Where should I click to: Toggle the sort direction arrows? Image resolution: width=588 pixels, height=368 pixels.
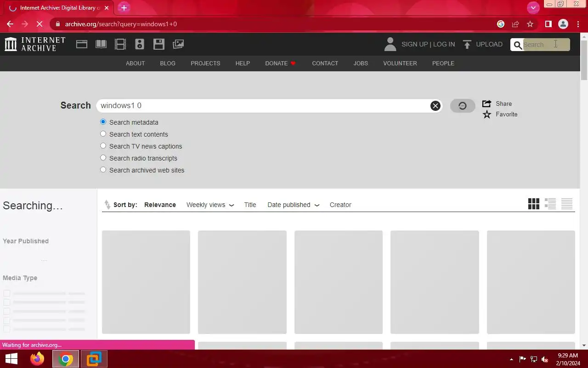107,205
